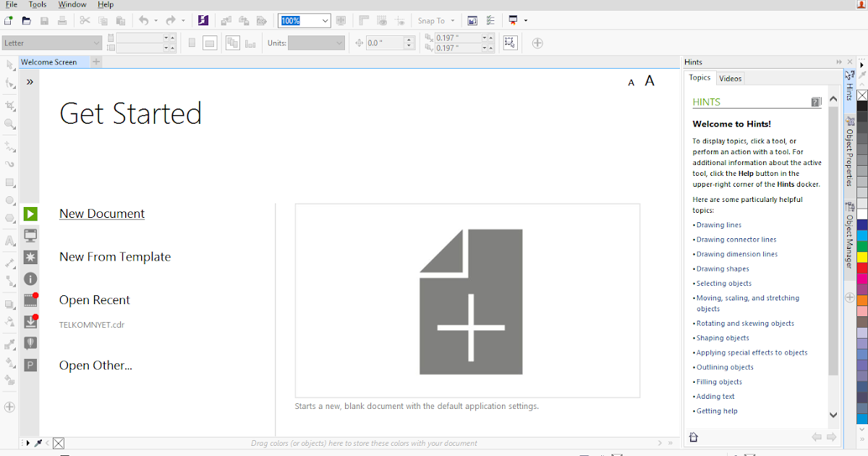Click the eyedropper icon in document palette
The height and width of the screenshot is (456, 868).
[38, 443]
